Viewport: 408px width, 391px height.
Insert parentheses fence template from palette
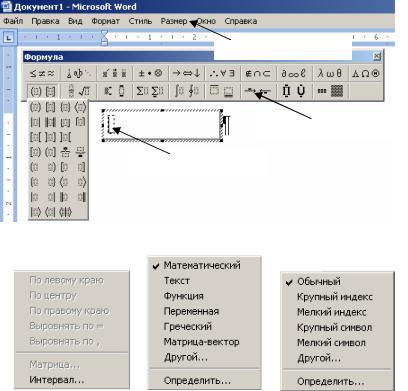(x=35, y=107)
